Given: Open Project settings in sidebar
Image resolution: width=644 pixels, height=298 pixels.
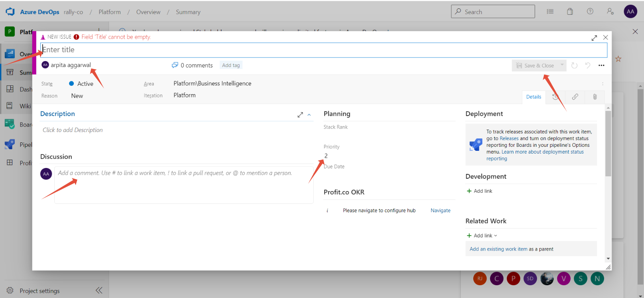Looking at the screenshot, I should (x=40, y=291).
